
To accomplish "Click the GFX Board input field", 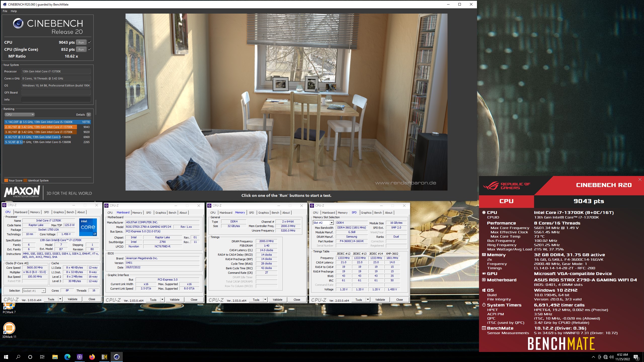I will (56, 93).
